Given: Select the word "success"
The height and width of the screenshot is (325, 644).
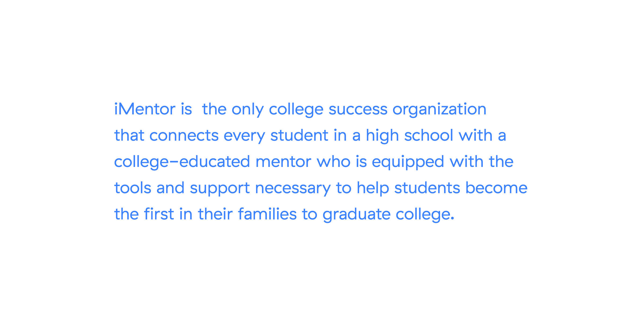Looking at the screenshot, I should pyautogui.click(x=358, y=110).
